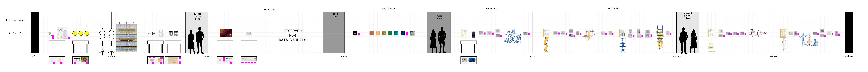The height and width of the screenshot is (72, 868).
Task: Click the '4'9" eye line' label
Action: 17,33
